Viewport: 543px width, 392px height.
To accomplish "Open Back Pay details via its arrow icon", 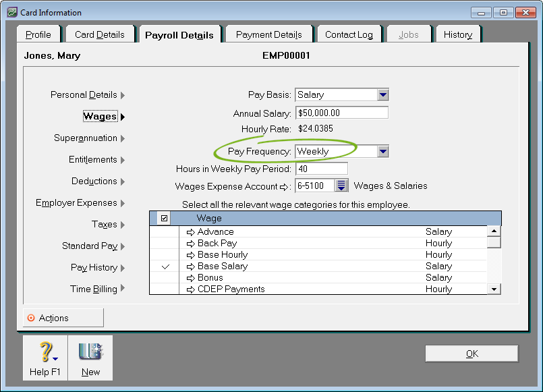I will pos(190,244).
